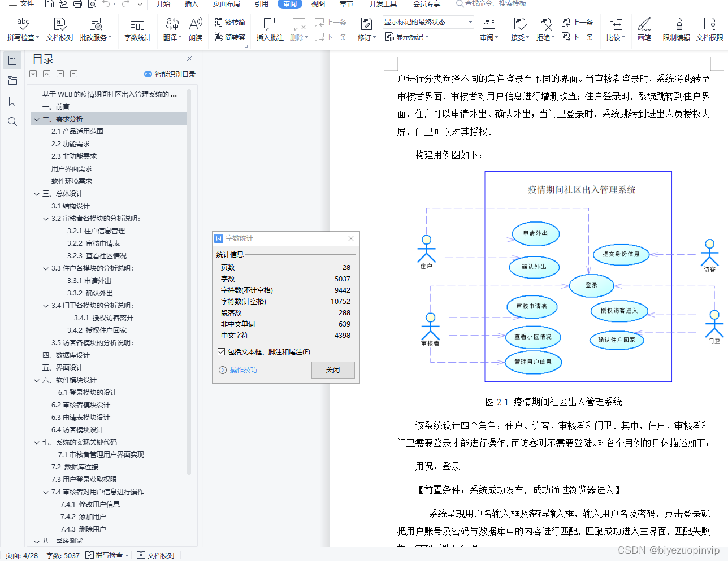Toggle 修订 track changes
728x561 pixels.
click(366, 29)
